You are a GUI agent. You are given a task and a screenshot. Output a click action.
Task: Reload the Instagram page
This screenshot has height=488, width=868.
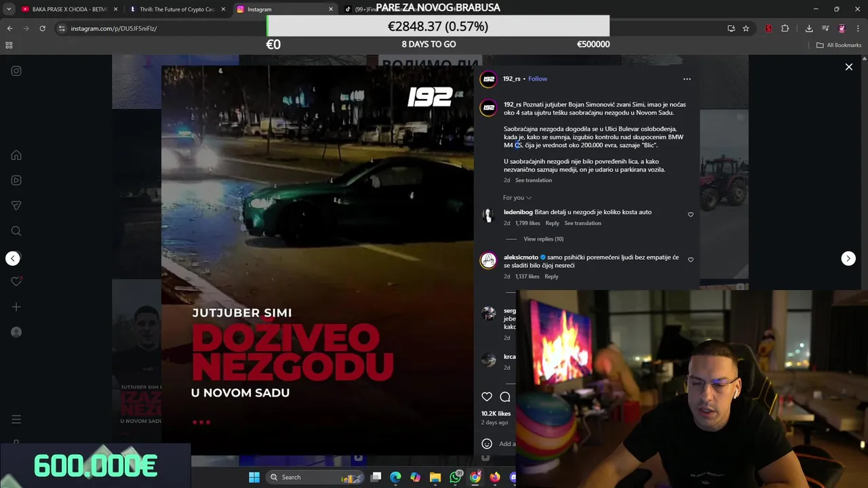pos(42,28)
